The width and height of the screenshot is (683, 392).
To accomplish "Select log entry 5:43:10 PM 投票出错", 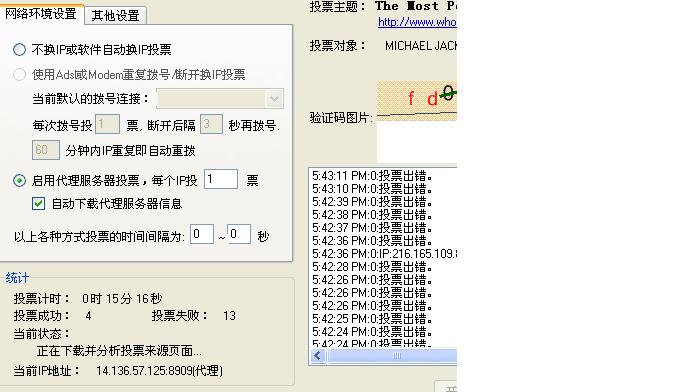I will (x=372, y=189).
